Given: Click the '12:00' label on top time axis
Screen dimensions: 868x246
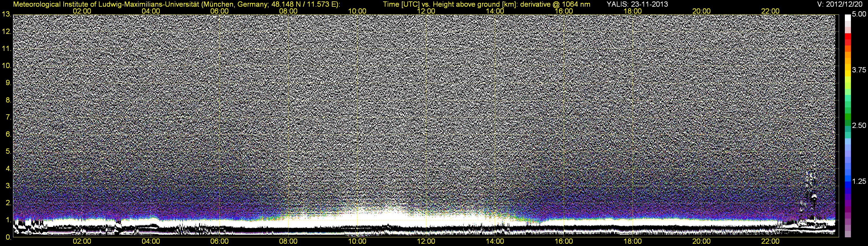Looking at the screenshot, I should pyautogui.click(x=426, y=11).
